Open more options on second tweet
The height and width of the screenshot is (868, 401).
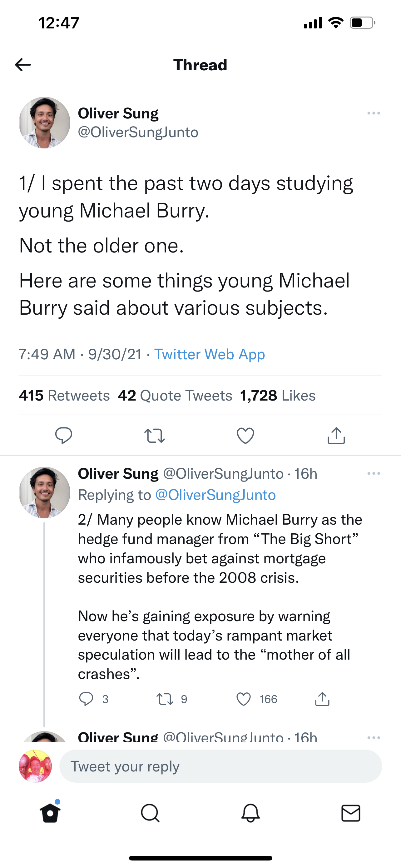click(x=374, y=473)
